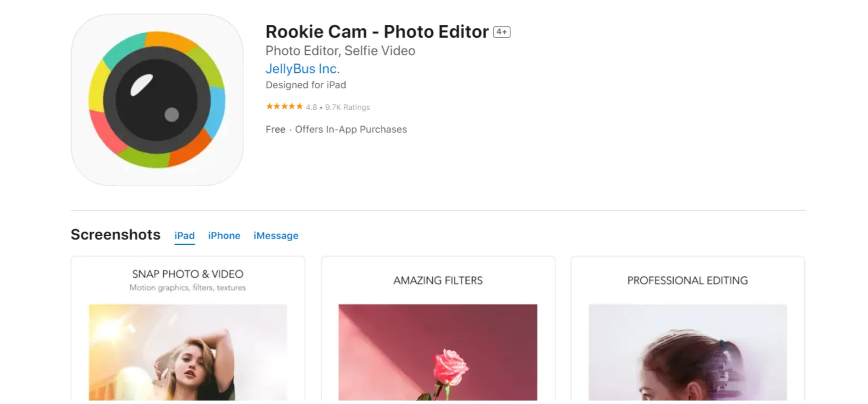This screenshot has height=404, width=868.
Task: Select the iMessage screenshots tab
Action: pos(276,236)
